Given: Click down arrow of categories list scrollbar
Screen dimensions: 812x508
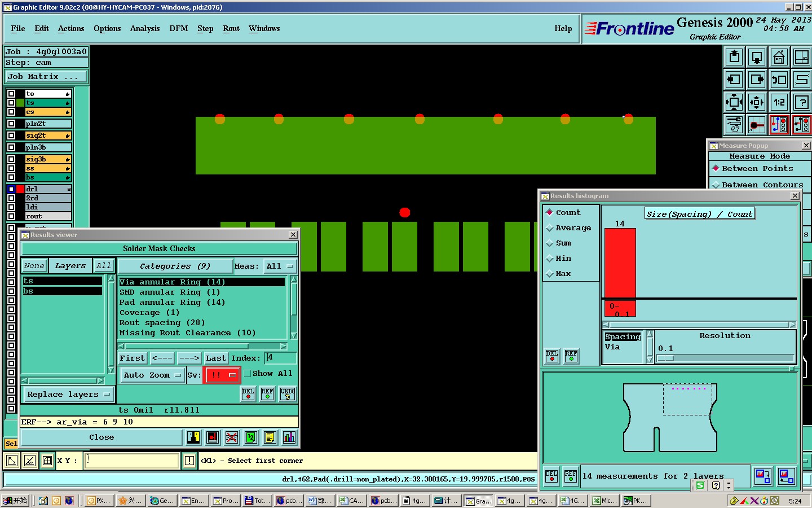Looking at the screenshot, I should click(x=293, y=335).
